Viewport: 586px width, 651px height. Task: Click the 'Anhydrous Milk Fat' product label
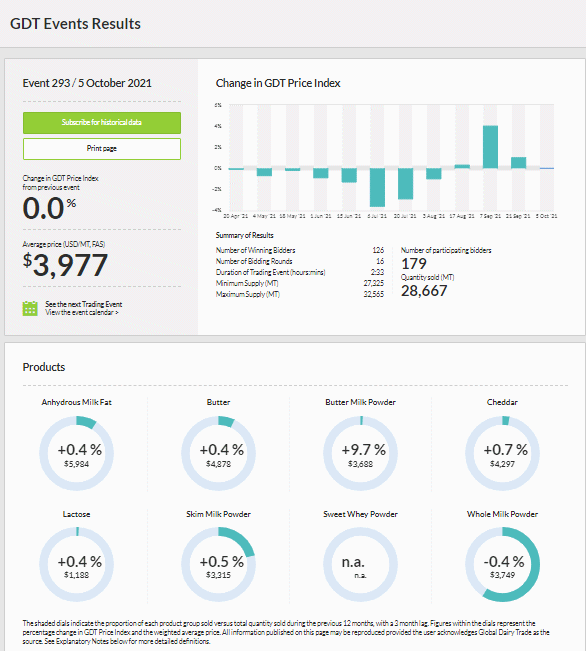76,402
